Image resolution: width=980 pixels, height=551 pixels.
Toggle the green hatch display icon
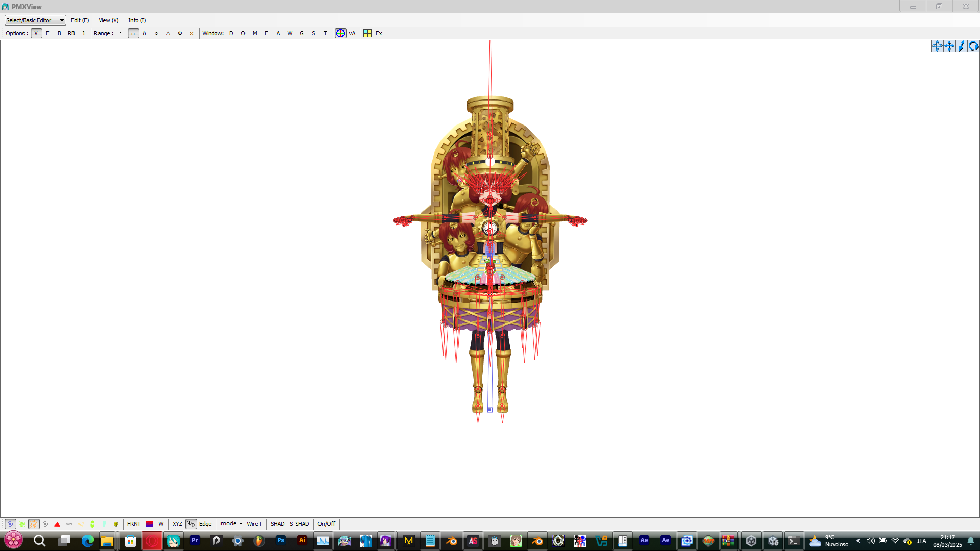coord(22,524)
